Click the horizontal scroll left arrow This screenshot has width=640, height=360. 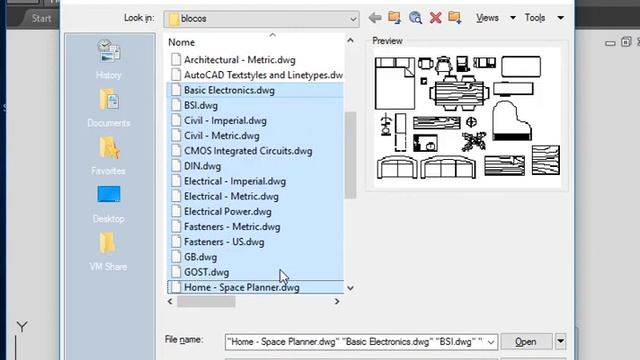(x=170, y=302)
